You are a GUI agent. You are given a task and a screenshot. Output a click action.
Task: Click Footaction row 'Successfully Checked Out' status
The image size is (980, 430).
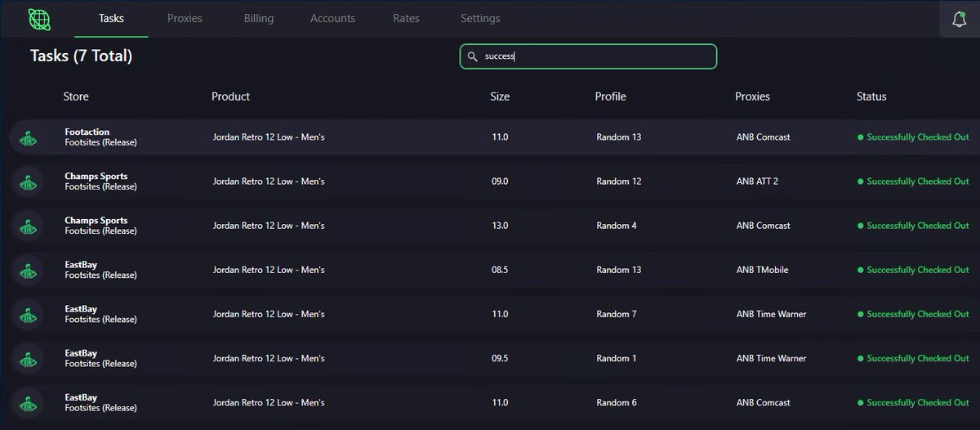tap(913, 137)
